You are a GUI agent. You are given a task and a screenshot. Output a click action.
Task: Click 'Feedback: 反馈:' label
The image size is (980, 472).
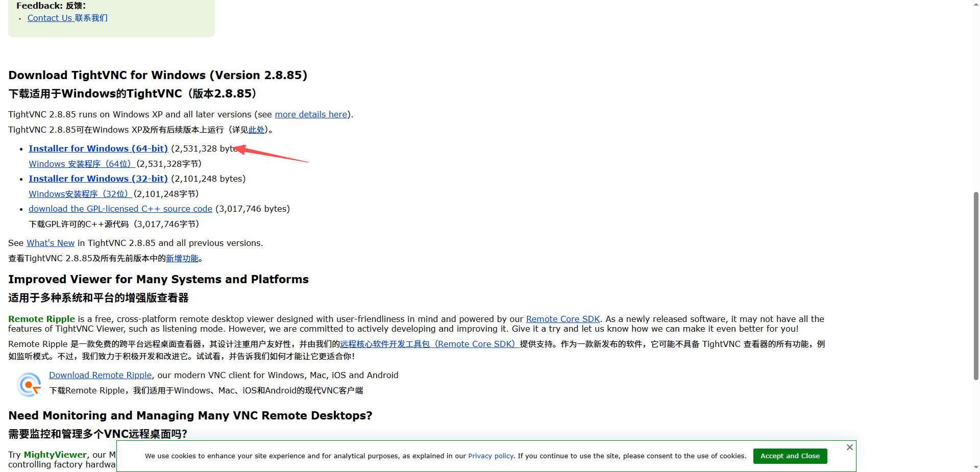51,6
